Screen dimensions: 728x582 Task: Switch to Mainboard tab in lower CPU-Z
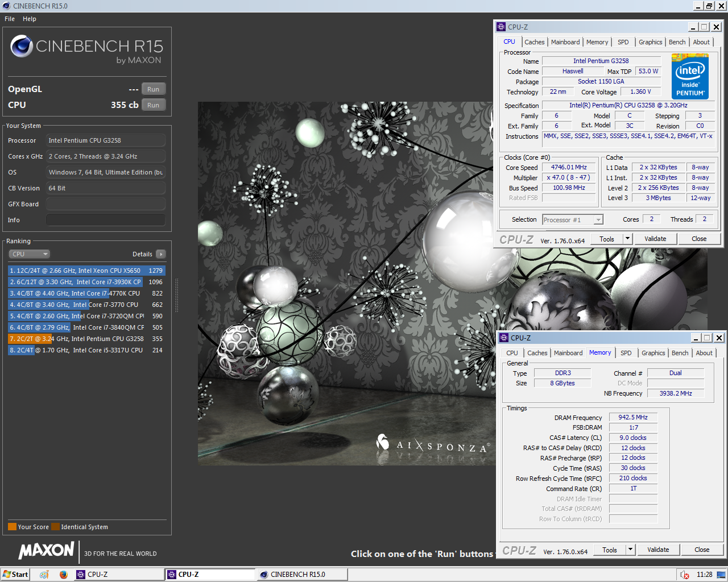click(568, 353)
